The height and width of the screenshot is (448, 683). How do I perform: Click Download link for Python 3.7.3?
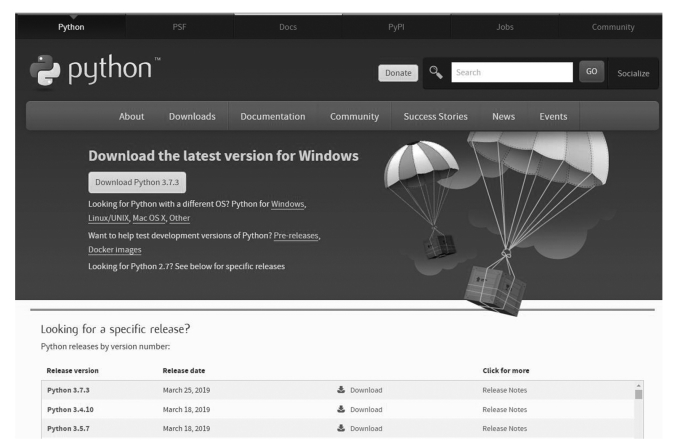[x=366, y=390]
